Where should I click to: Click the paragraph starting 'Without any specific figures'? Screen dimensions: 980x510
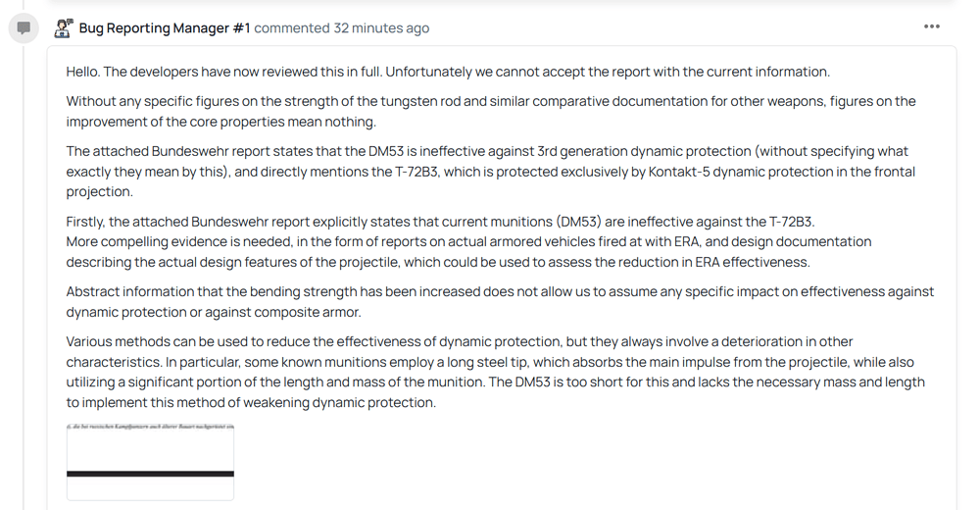tap(491, 112)
